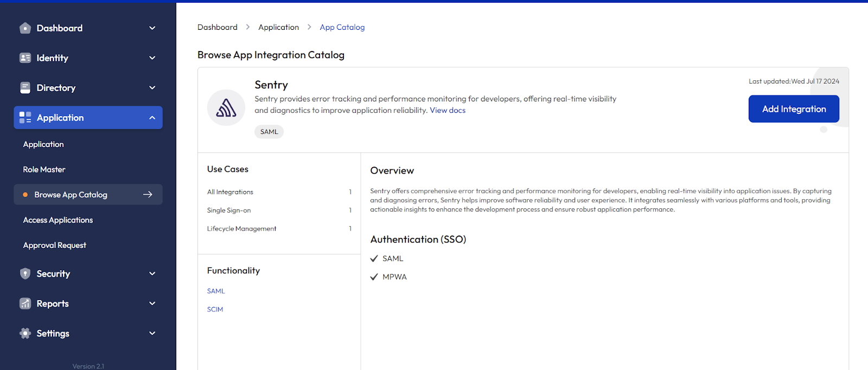Screen dimensions: 868x370
Task: Click the Identity label in sidebar
Action: (x=53, y=58)
